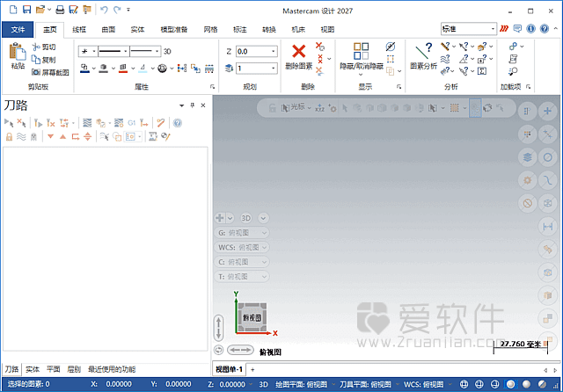Switch to the 曲面 ribbon tab

pos(108,29)
